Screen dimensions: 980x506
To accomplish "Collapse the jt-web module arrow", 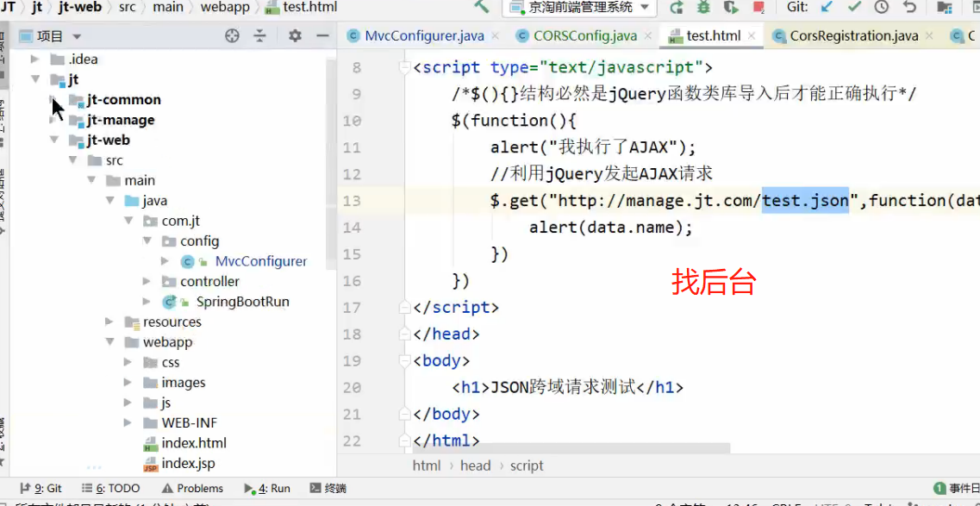I will click(54, 140).
